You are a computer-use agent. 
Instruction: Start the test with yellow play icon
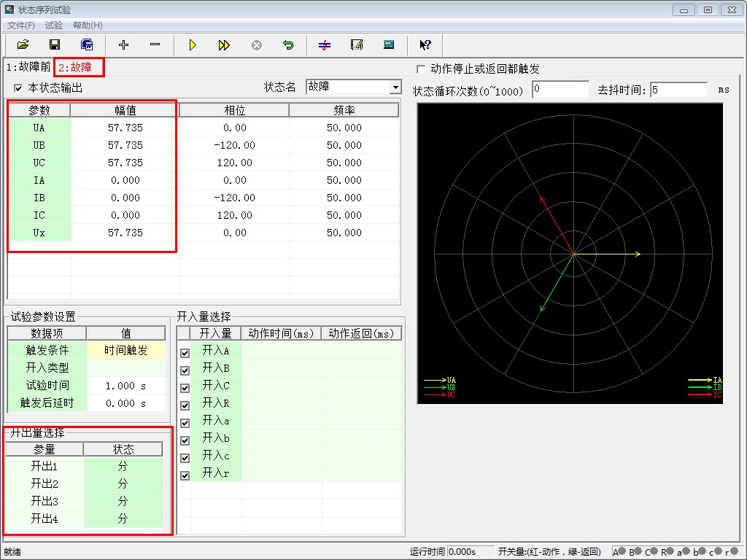[x=193, y=45]
